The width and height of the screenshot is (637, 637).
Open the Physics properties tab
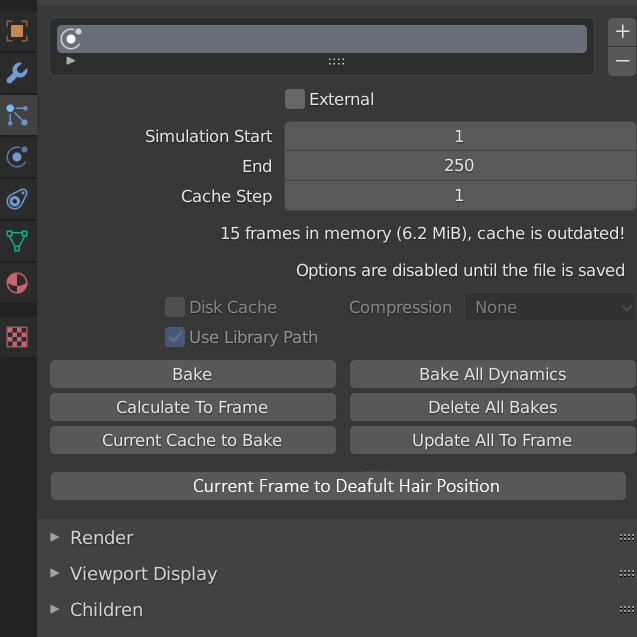click(x=17, y=157)
